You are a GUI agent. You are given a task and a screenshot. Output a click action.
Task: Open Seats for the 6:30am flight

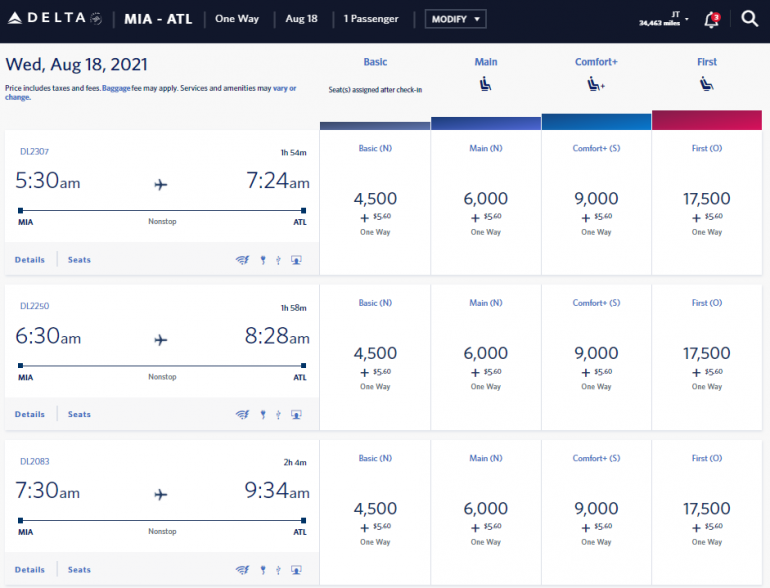click(79, 414)
